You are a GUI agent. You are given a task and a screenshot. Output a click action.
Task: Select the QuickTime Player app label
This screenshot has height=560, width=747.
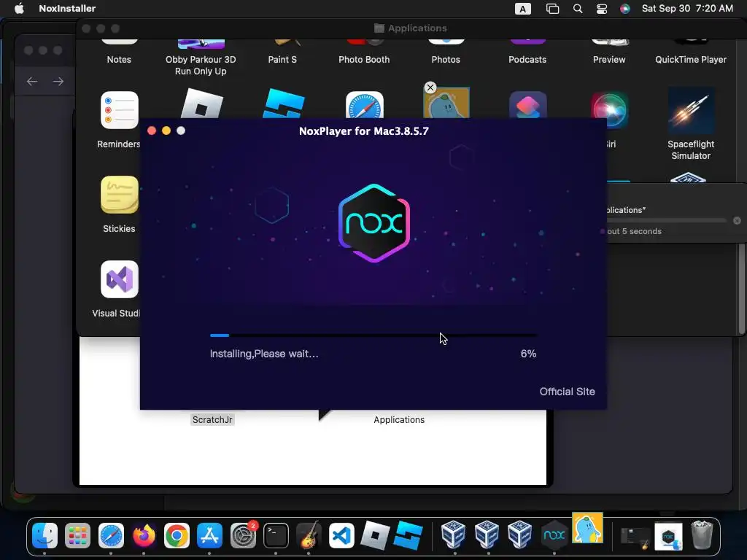click(691, 60)
